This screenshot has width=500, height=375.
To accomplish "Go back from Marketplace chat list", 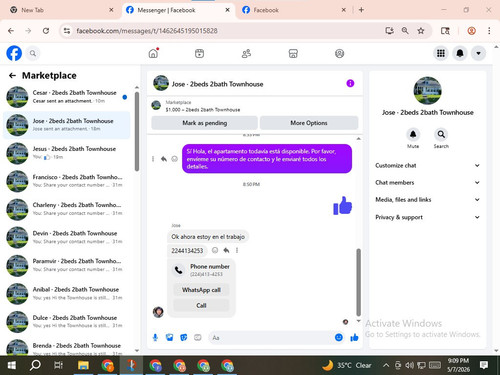I will [x=12, y=76].
